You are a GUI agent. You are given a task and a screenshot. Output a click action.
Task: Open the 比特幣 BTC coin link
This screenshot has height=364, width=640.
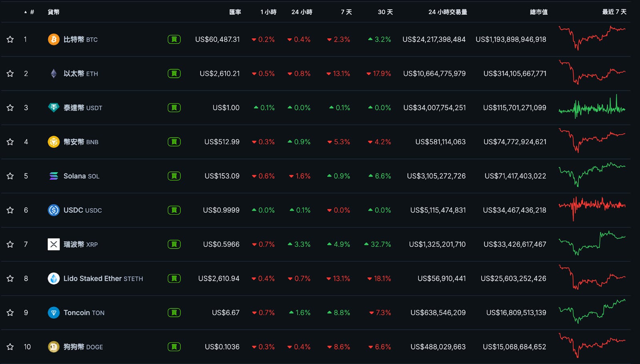click(x=80, y=40)
